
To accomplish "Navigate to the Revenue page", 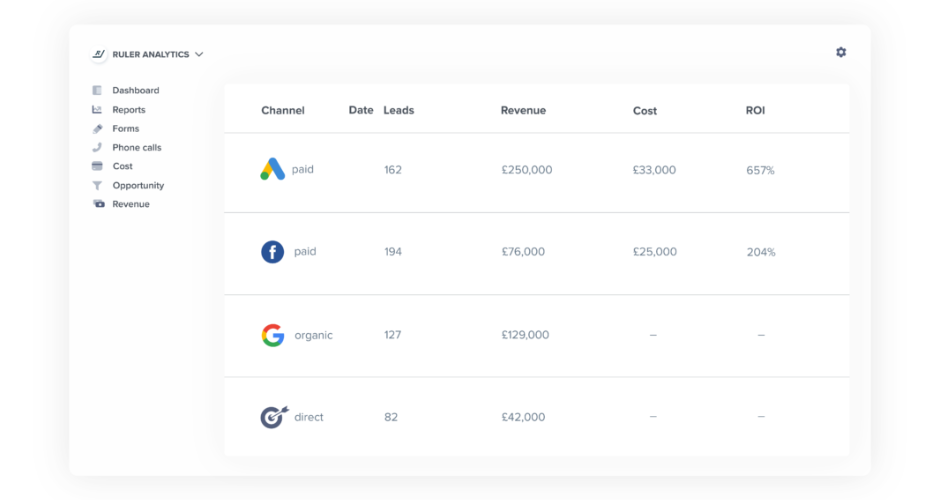I will point(131,204).
